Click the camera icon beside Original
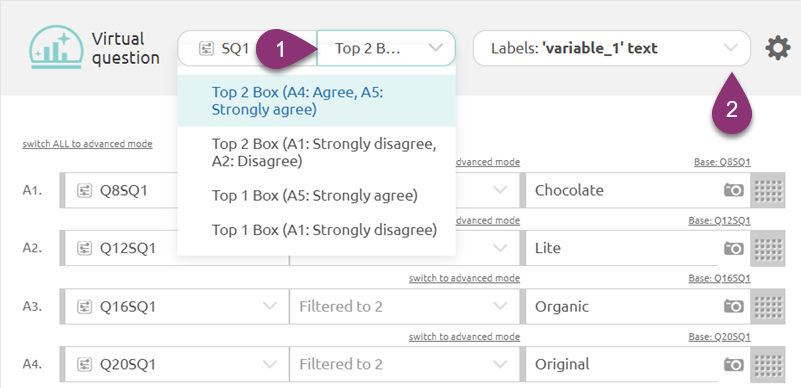801x388 pixels. 734,365
